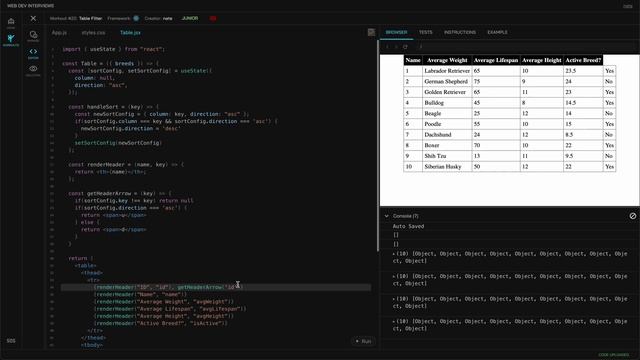Viewport: 640px width, 360px height.
Task: Click the Dachshund table cell
Action: coord(447,134)
